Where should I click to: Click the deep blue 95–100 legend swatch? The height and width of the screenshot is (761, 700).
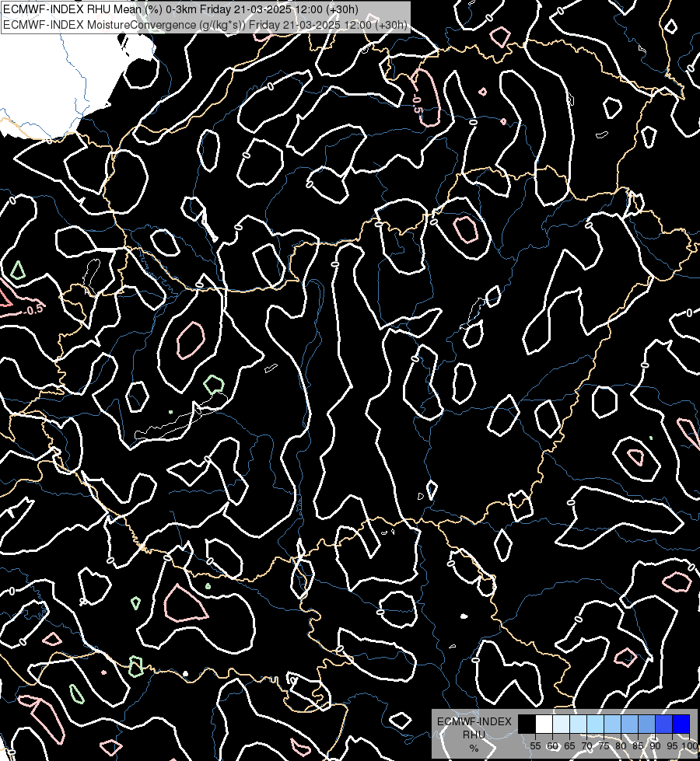(x=681, y=724)
